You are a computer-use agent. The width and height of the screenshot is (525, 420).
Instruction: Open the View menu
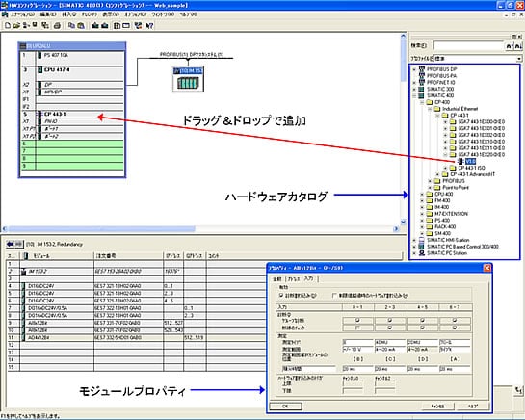pos(111,14)
